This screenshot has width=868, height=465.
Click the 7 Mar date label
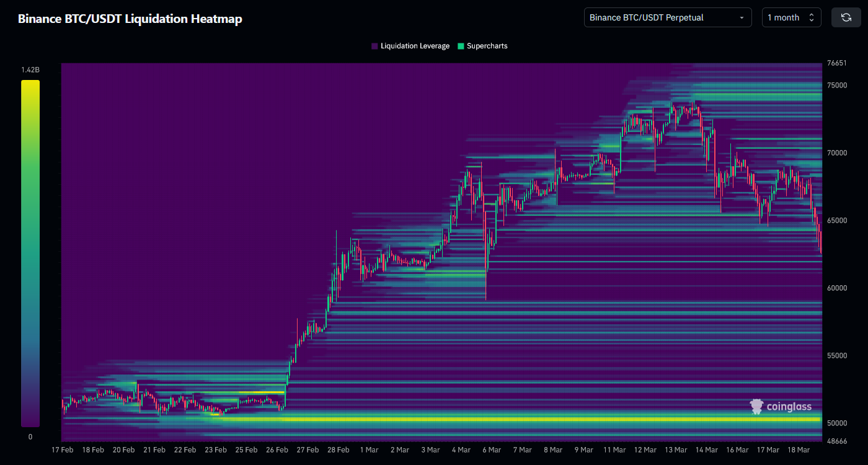point(523,450)
